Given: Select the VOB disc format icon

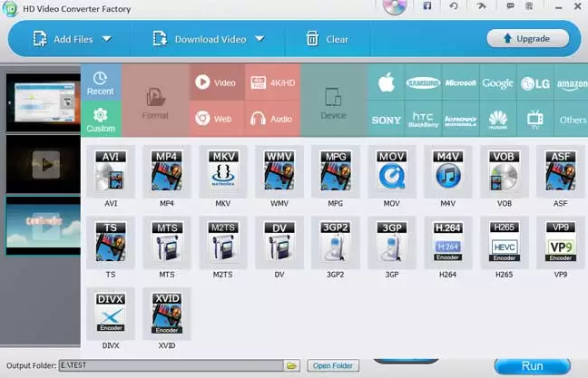Looking at the screenshot, I should [504, 171].
